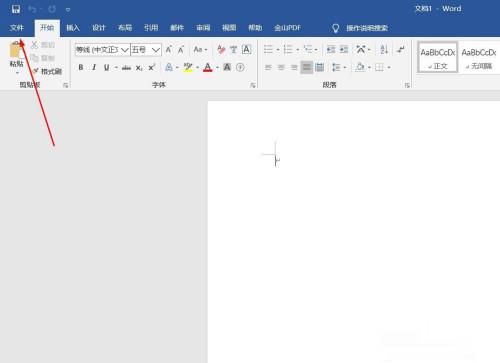Click the Phonetic Guide icon
Image resolution: width=500 pixels, height=363 pixels.
tap(234, 50)
